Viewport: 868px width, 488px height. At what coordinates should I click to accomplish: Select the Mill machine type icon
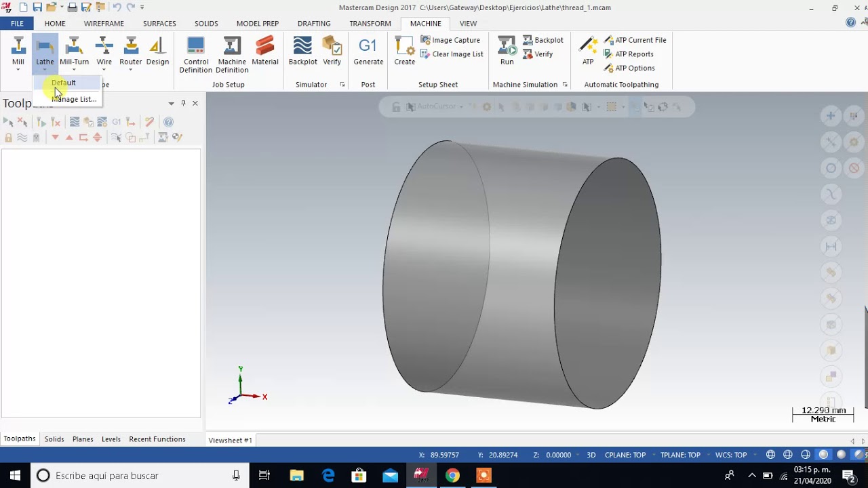coord(18,52)
